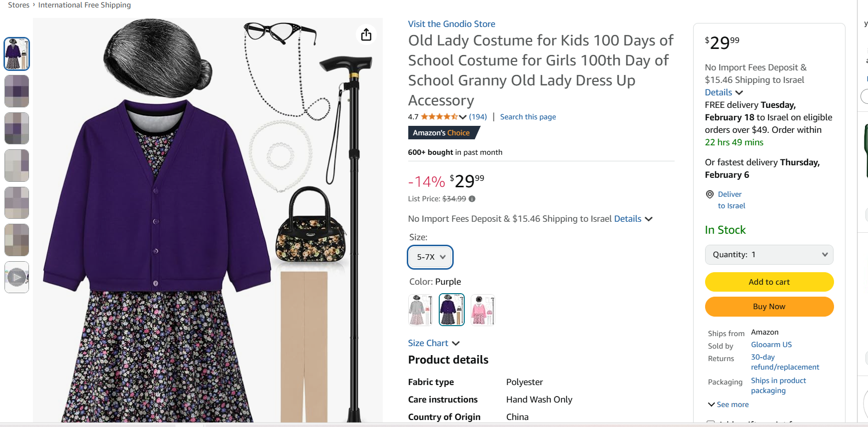868x427 pixels.
Task: Click the deliver to Israel location icon
Action: click(710, 194)
